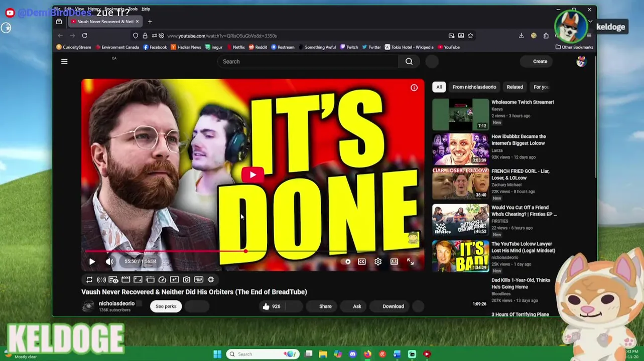The width and height of the screenshot is (644, 361).
Task: Open the Firefox extensions puzzle icon
Action: point(546,36)
